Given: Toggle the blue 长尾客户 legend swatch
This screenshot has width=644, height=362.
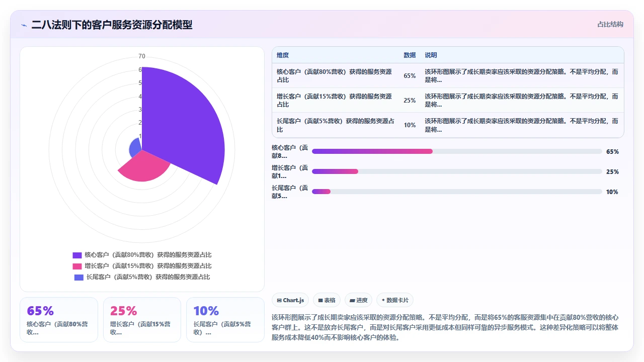Looking at the screenshot, I should (x=78, y=277).
